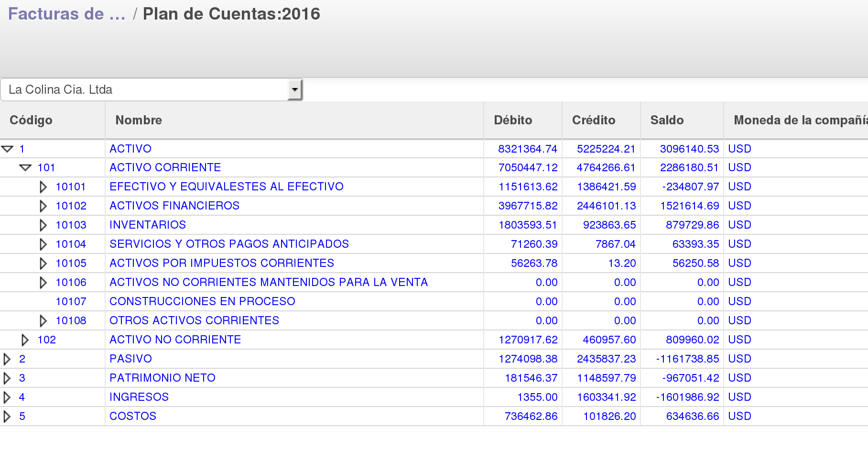The width and height of the screenshot is (868, 462).
Task: Open the INVENTARIOS account
Action: point(148,225)
